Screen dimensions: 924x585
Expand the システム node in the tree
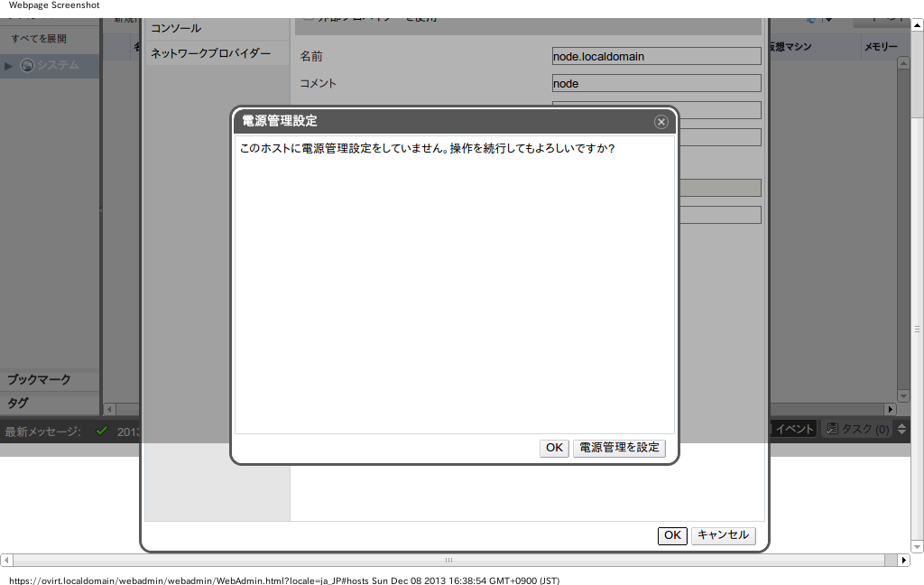coord(8,65)
